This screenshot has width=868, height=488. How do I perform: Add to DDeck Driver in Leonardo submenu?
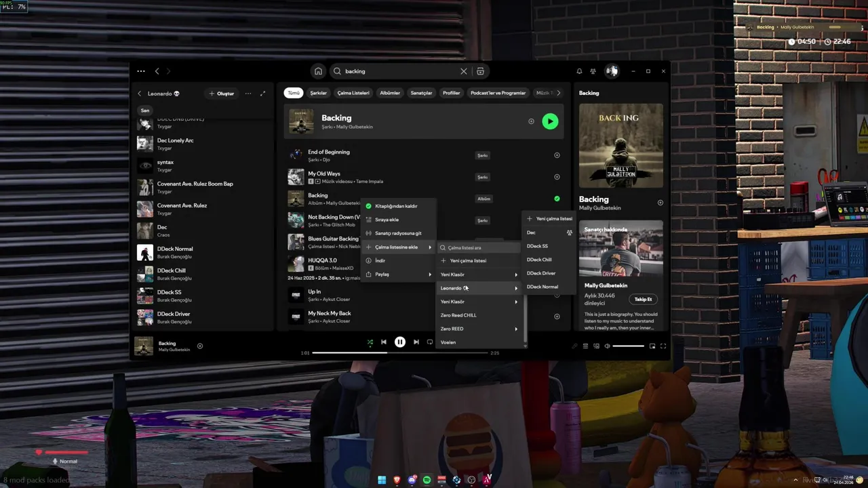pos(549,273)
